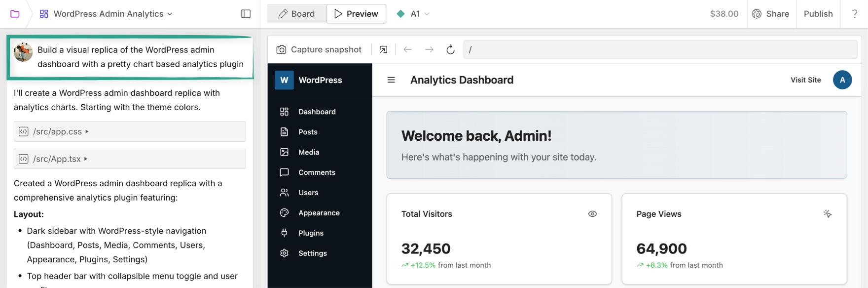
Task: Open the user avatar A
Action: tap(842, 80)
